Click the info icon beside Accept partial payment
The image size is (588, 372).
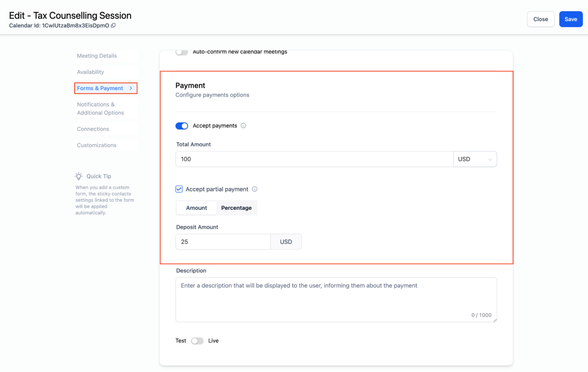coord(255,189)
